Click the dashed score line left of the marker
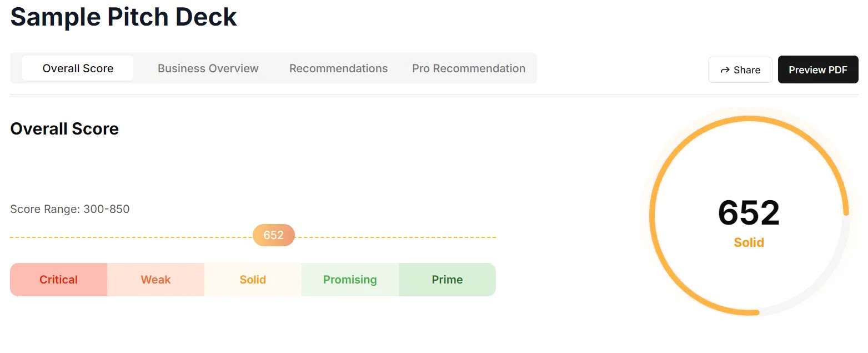 [128, 237]
